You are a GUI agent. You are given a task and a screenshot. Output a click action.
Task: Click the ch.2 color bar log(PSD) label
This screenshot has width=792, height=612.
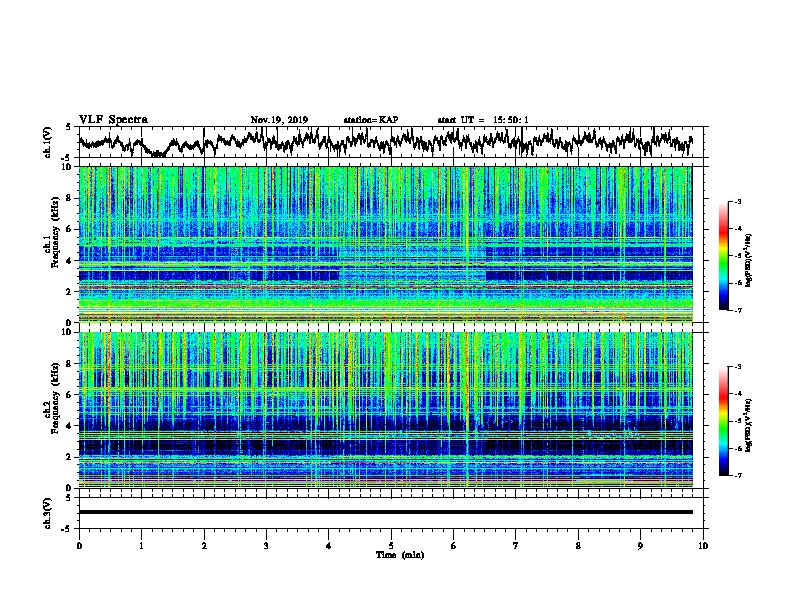748,425
